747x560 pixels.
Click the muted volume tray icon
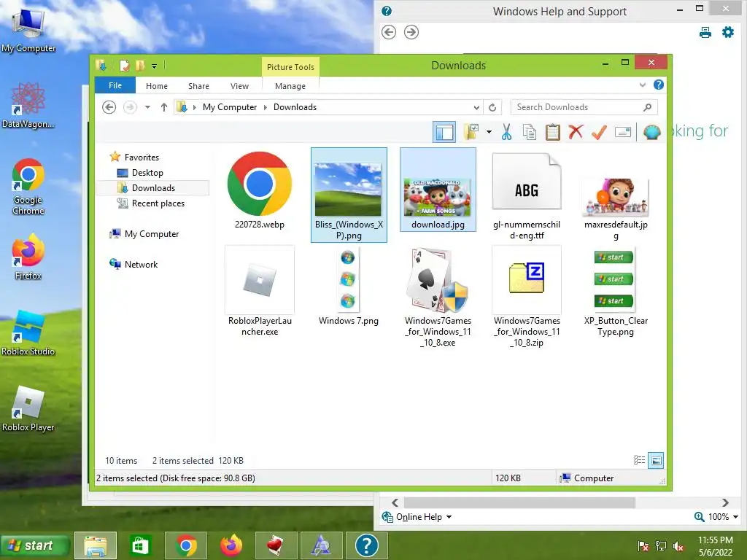(679, 545)
